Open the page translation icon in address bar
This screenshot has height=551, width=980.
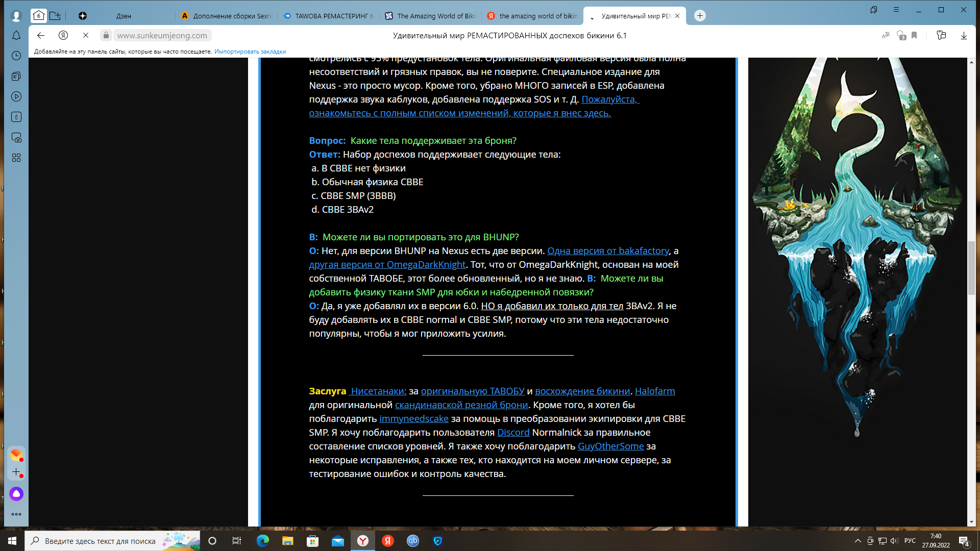(x=886, y=35)
